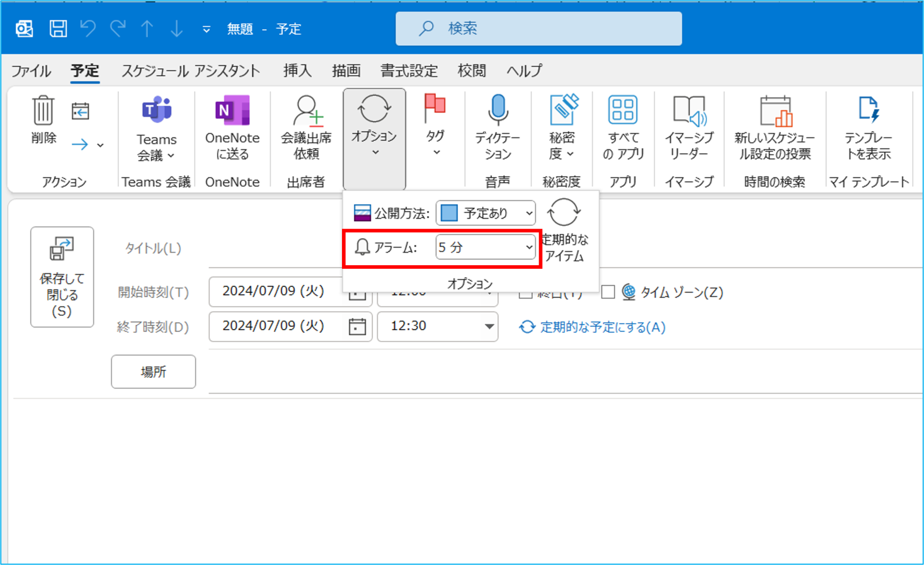Screen dimensions: 924x565
Task: Open the 公開方法 予定あり dropdown
Action: (485, 213)
